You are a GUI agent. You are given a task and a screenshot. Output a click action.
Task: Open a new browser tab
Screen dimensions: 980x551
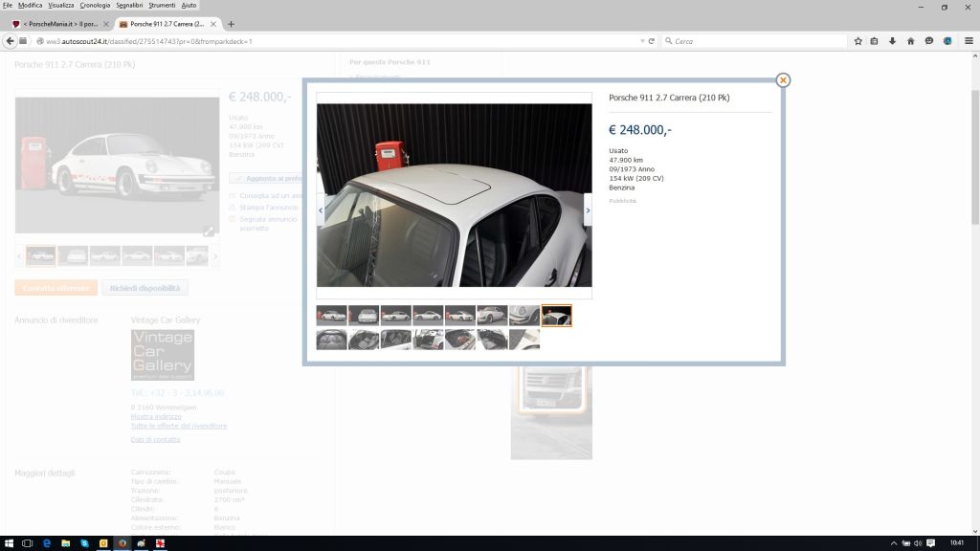[232, 24]
